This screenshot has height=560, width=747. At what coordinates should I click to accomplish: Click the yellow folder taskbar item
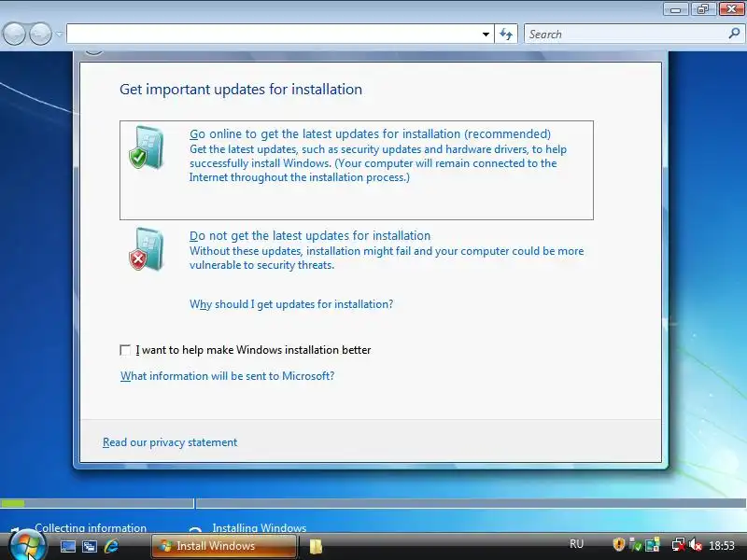[316, 546]
